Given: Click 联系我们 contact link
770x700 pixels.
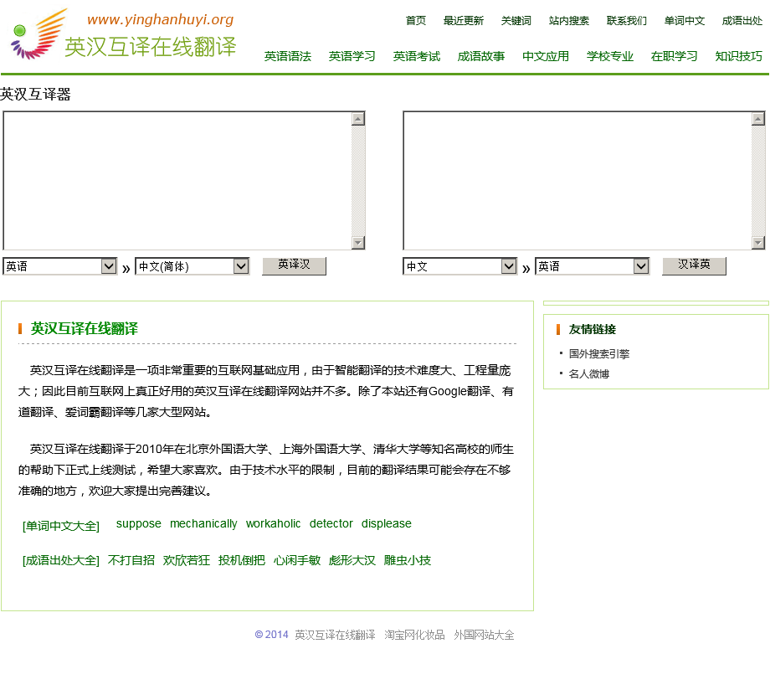Looking at the screenshot, I should 626,21.
